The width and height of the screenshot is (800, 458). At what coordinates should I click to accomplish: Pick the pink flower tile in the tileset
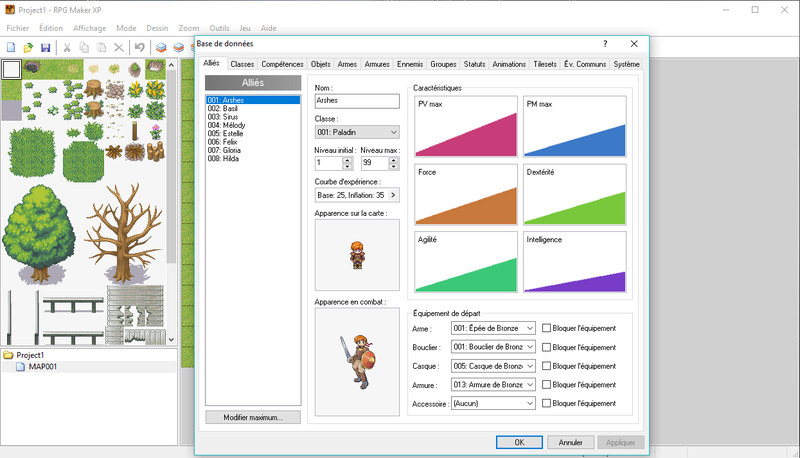156,132
